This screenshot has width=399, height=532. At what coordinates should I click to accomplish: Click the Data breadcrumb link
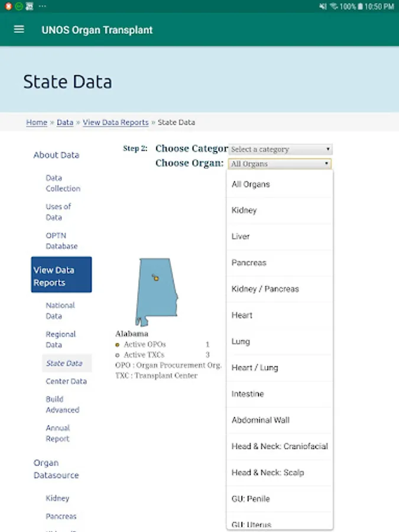click(x=65, y=122)
